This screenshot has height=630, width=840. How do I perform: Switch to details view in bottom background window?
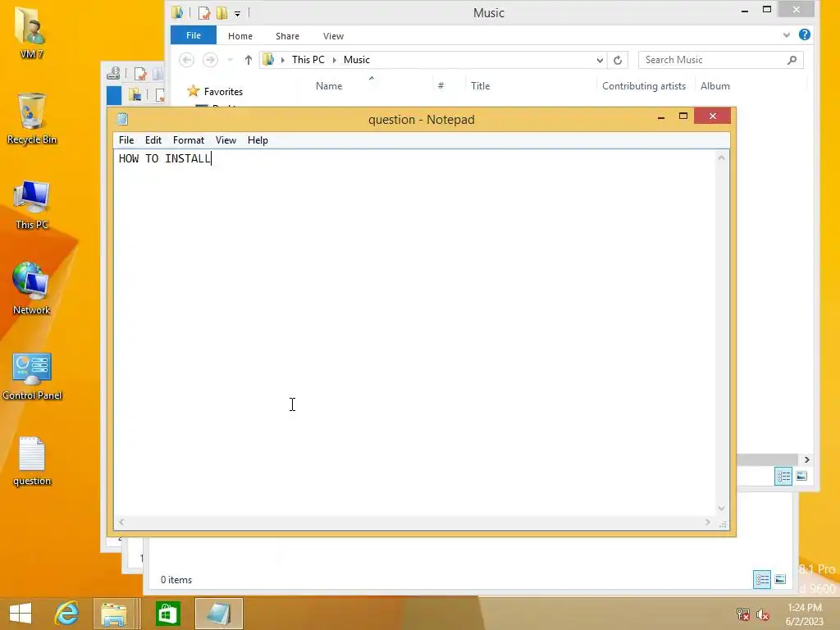point(762,579)
